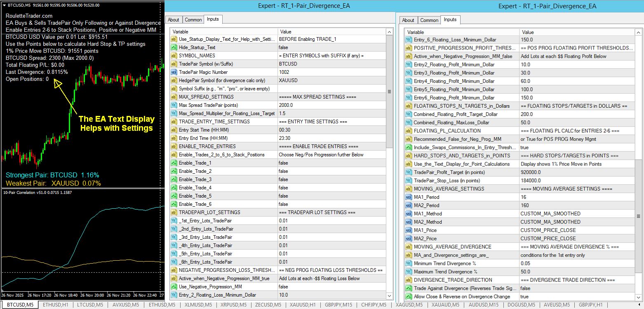Click the icon beside HedgePair Symbol row
The width and height of the screenshot is (644, 309).
pos(174,80)
